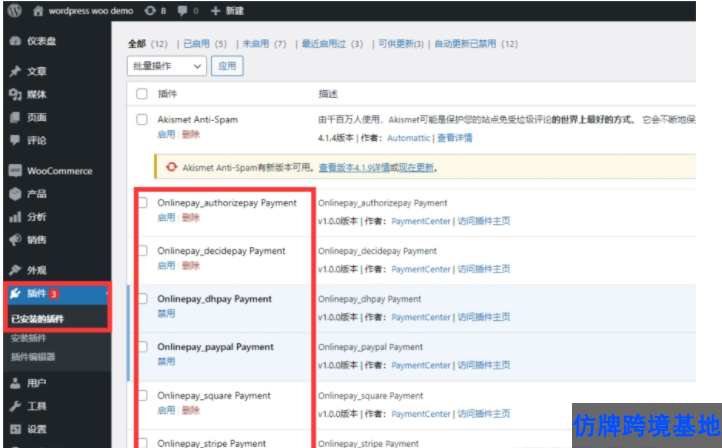The width and height of the screenshot is (722, 448).
Task: Check the Onlinepay_square Payment checkbox
Action: [x=143, y=396]
